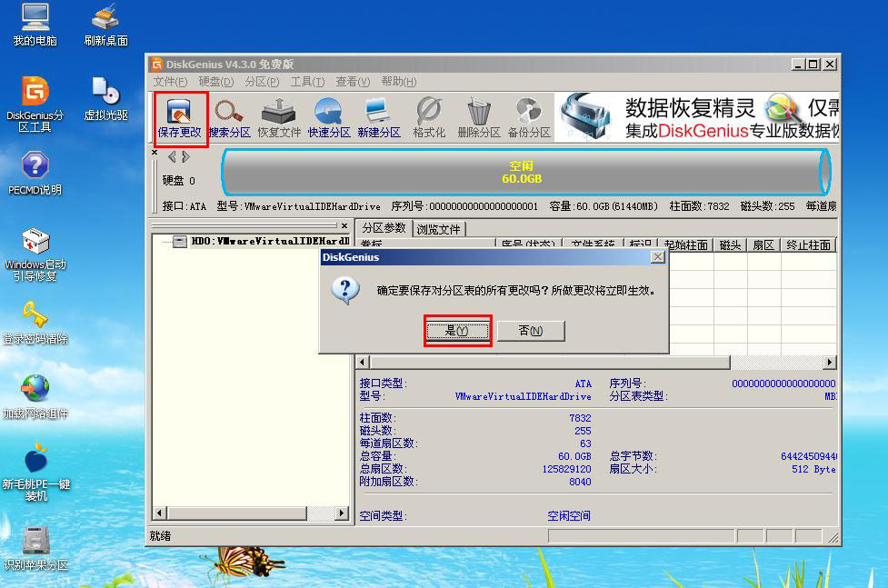The width and height of the screenshot is (888, 588).
Task: Launch the 快速分区 quick partition tool
Action: coord(329,119)
